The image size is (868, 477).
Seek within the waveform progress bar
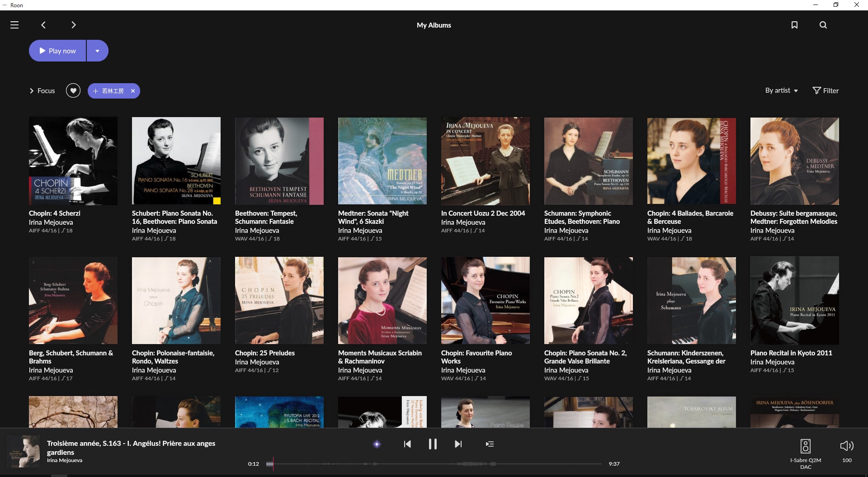coord(434,464)
